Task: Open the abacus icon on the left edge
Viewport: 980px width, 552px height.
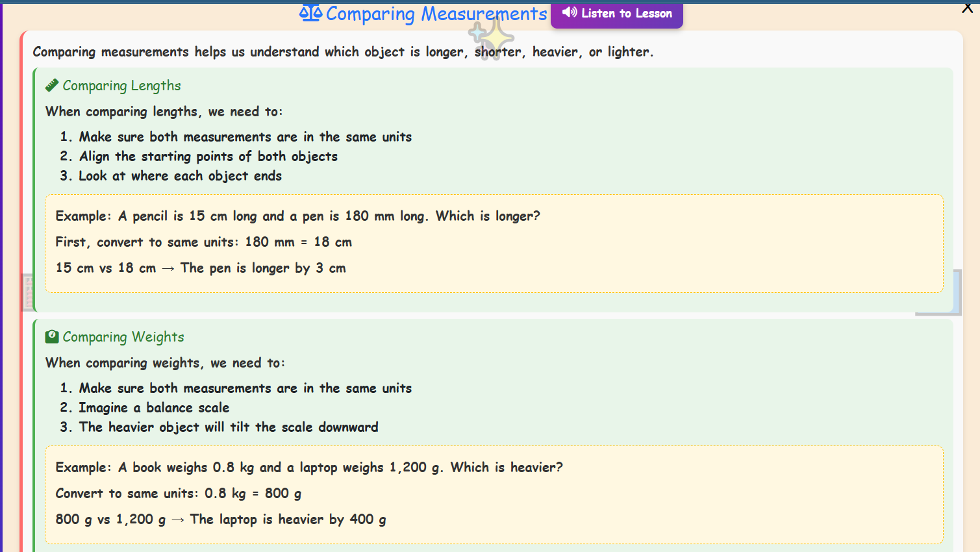Action: click(29, 292)
